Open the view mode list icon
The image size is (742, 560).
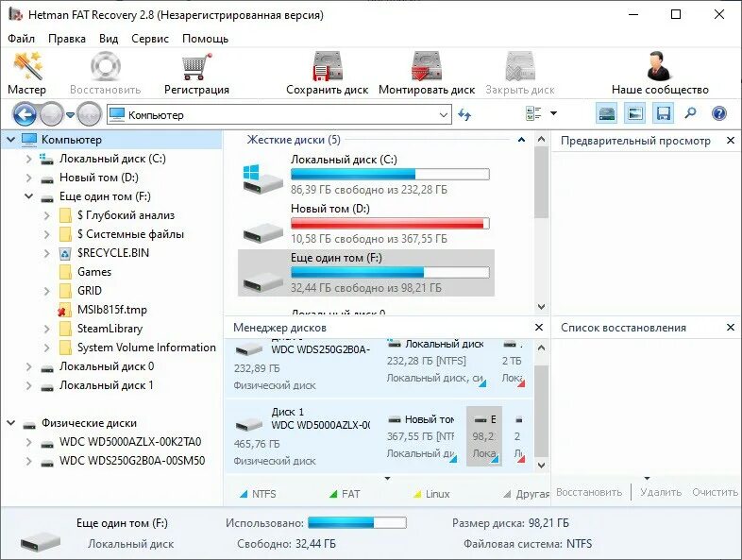(533, 113)
